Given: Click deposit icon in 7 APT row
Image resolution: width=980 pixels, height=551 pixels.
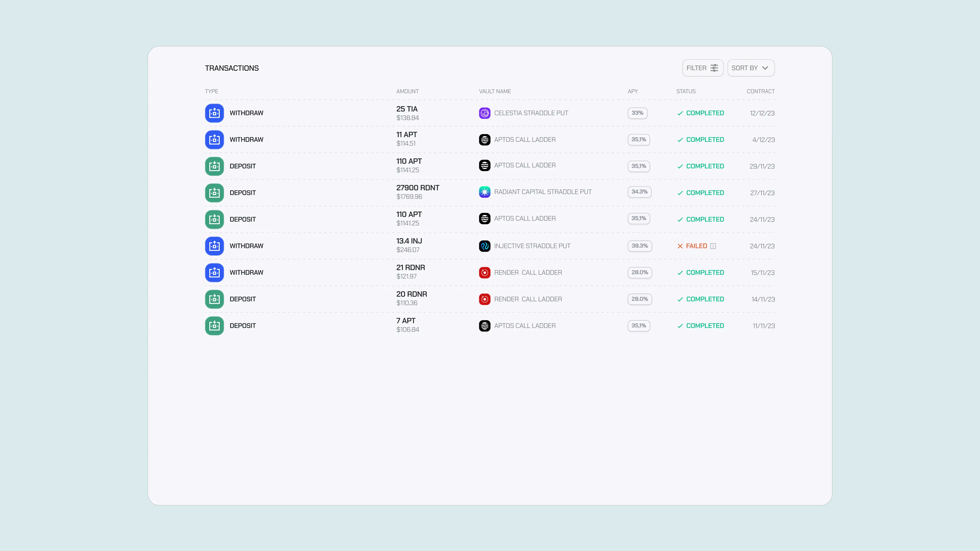Looking at the screenshot, I should pos(215,326).
